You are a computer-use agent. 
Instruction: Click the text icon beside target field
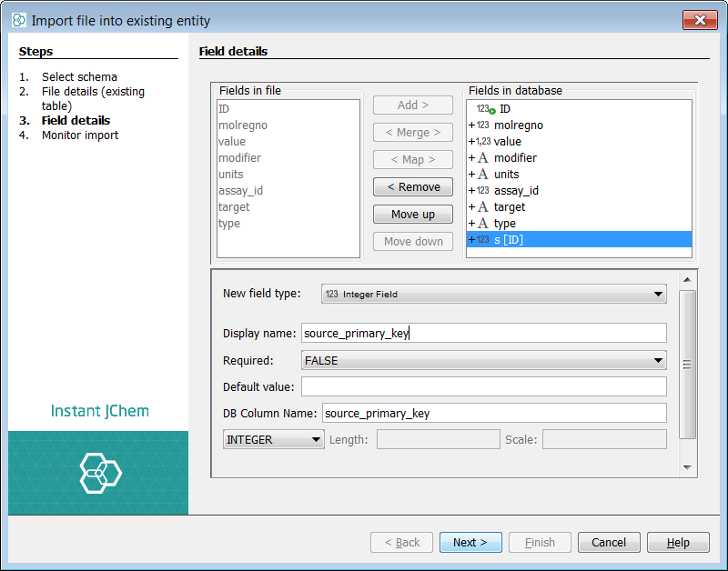point(482,207)
